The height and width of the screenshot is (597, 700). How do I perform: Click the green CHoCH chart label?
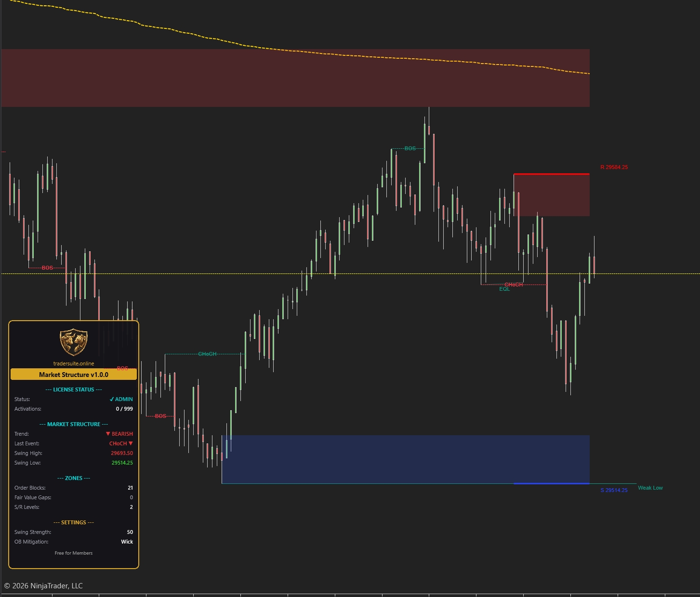click(207, 354)
